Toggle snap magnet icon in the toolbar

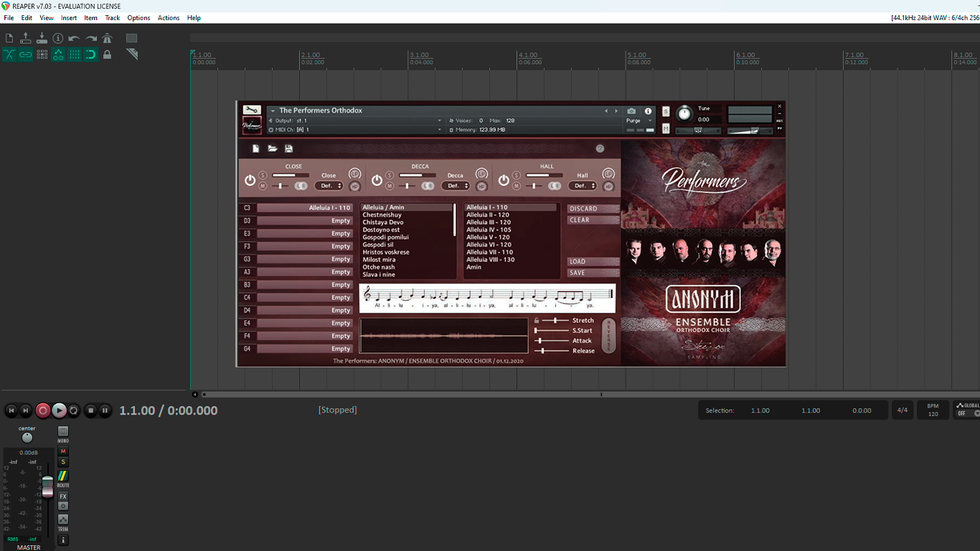(x=90, y=55)
